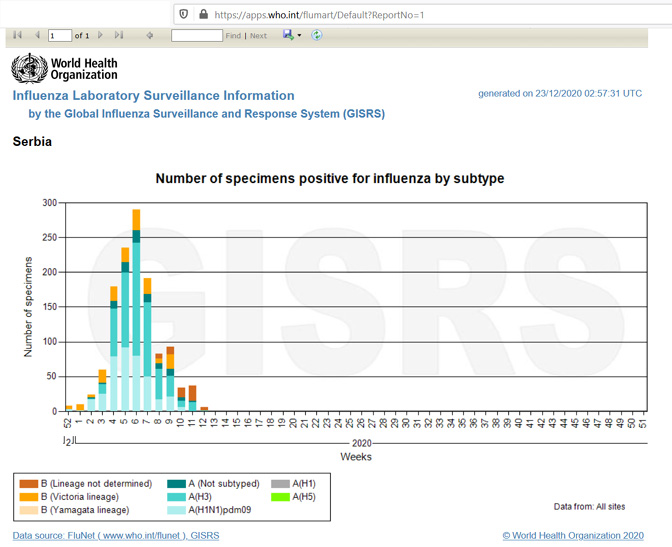Click the B (Victoria lineage) legend swatch
Viewport: 672px width, 547px height.
click(x=28, y=497)
